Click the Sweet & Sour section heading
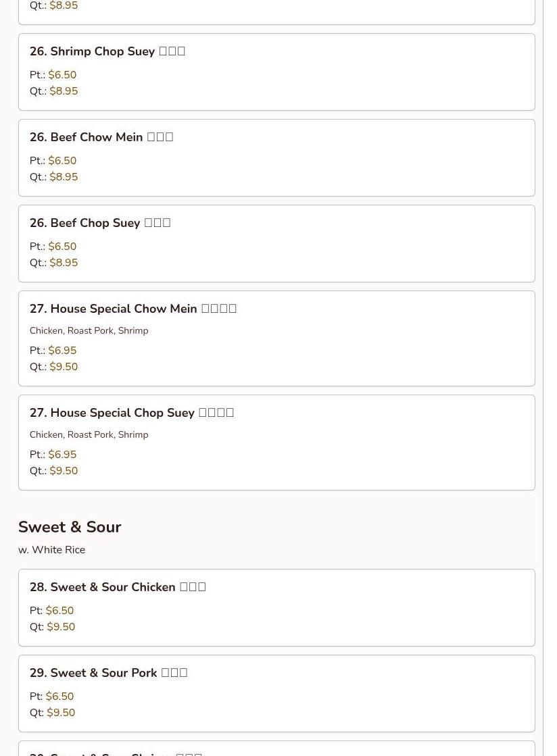Image resolution: width=557 pixels, height=756 pixels. pos(70,527)
